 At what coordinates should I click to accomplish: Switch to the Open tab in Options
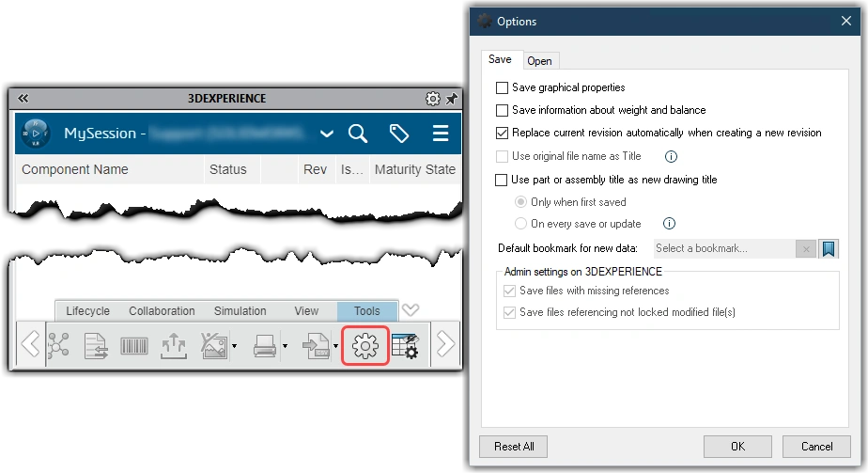tap(540, 61)
